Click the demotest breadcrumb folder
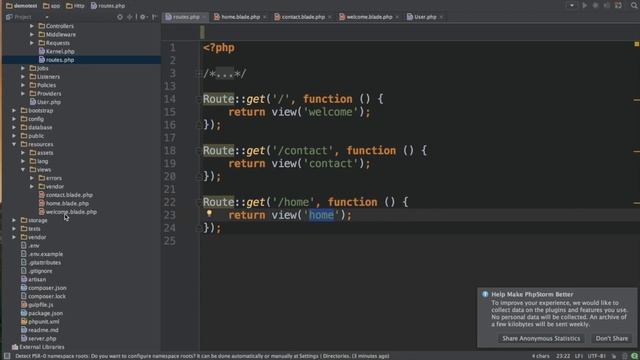 22,6
